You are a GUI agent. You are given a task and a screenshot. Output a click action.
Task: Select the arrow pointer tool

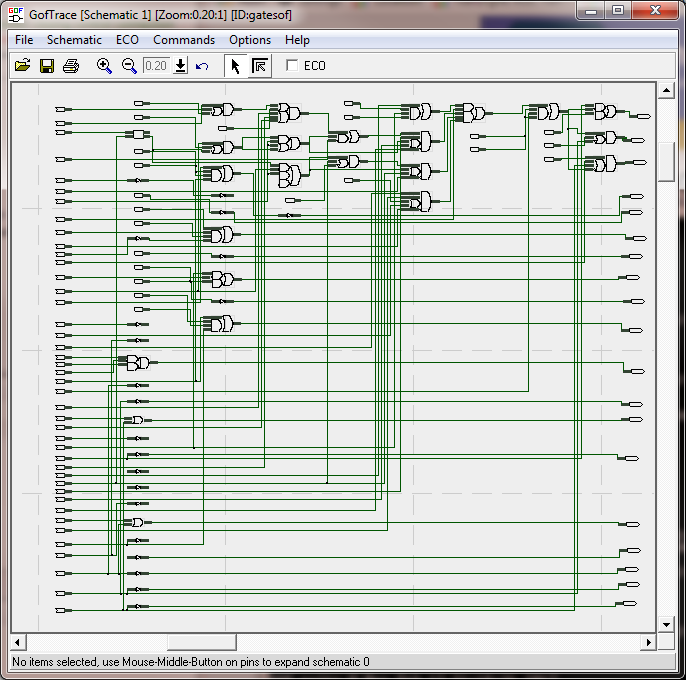tap(236, 66)
